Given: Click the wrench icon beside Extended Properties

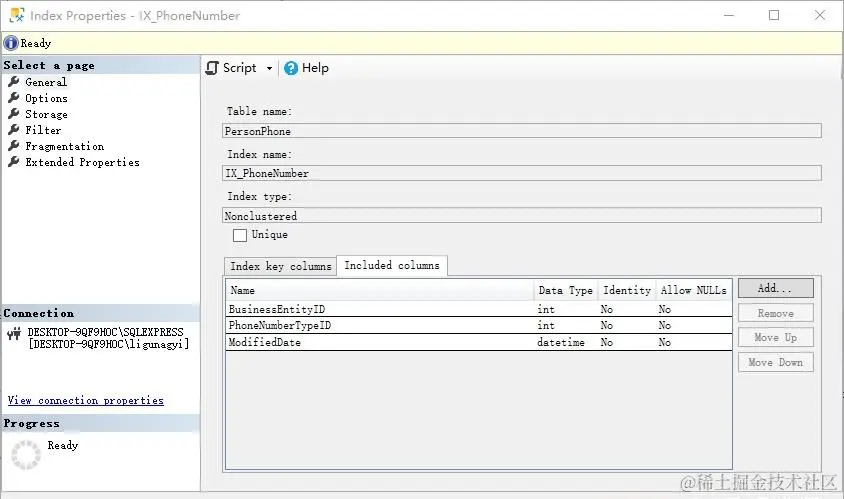Looking at the screenshot, I should (14, 161).
